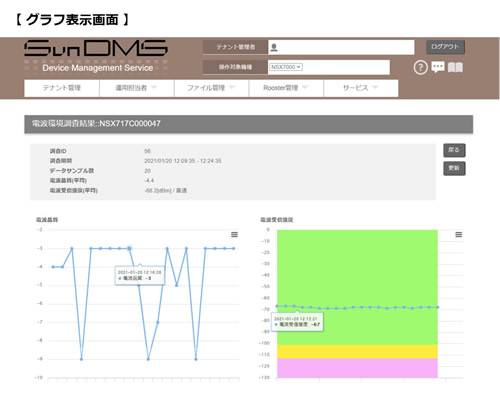
Task: Open the manual book icon
Action: click(x=455, y=67)
